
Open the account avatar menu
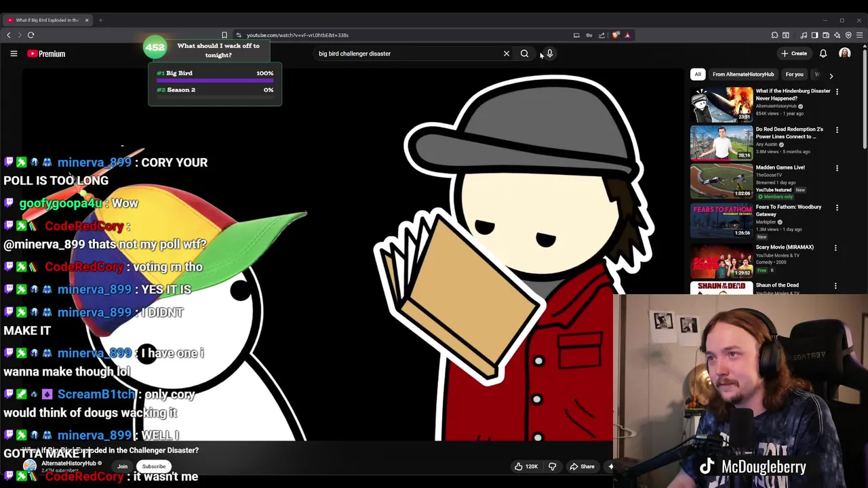pos(845,54)
